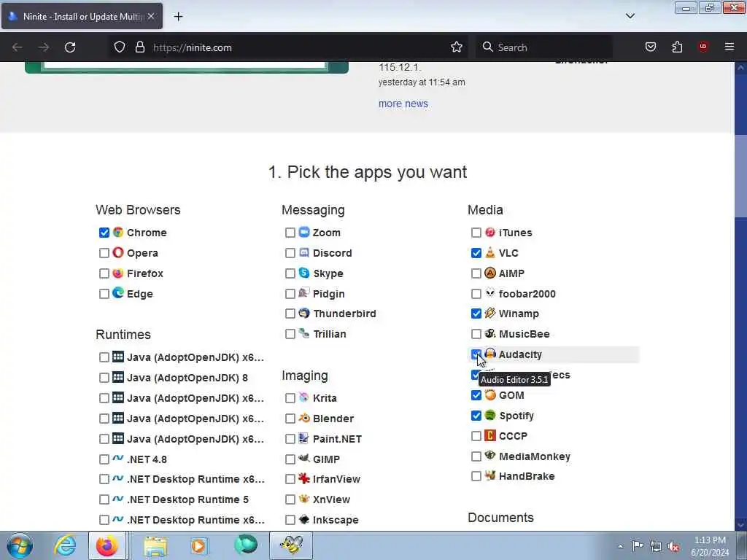
Task: Click the Paint.NET label
Action: (x=337, y=438)
